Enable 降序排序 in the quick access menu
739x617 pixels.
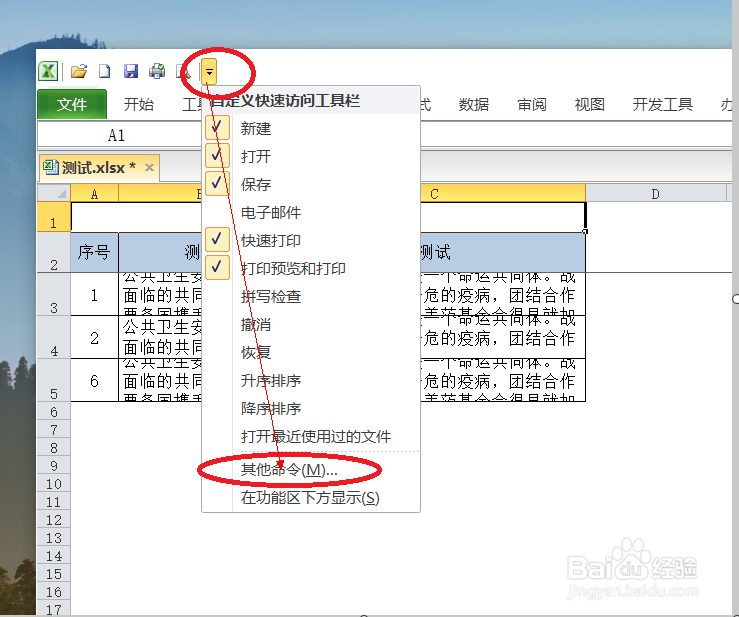coord(311,408)
